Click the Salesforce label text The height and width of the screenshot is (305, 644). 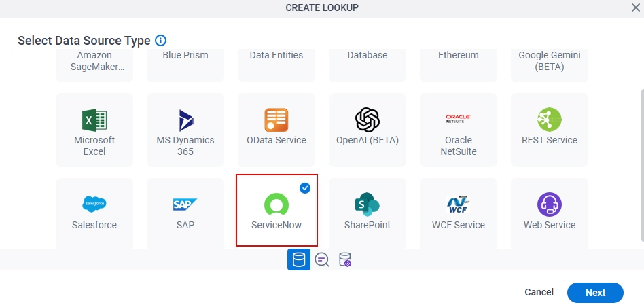[x=94, y=225]
